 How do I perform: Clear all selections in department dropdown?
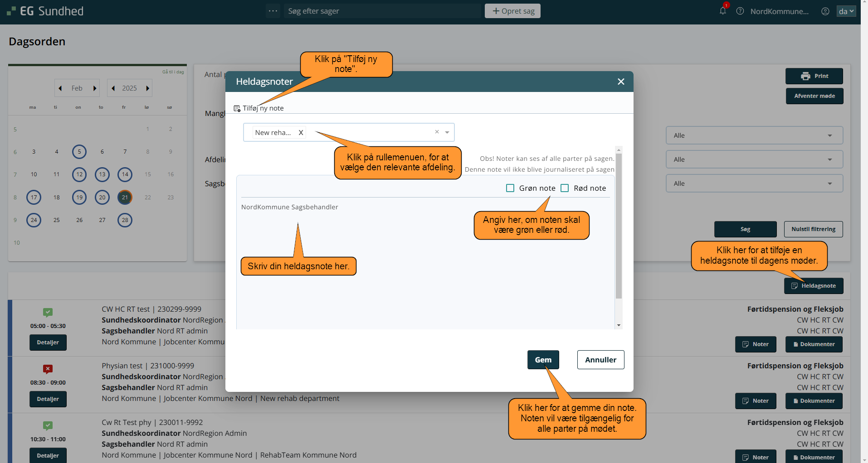pyautogui.click(x=437, y=132)
